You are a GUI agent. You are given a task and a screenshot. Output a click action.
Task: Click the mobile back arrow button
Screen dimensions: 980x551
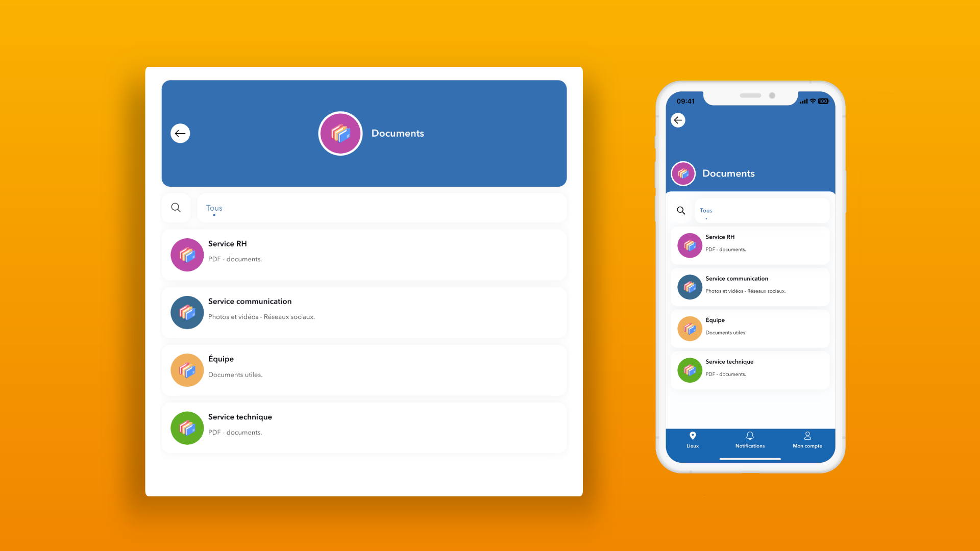pyautogui.click(x=678, y=120)
